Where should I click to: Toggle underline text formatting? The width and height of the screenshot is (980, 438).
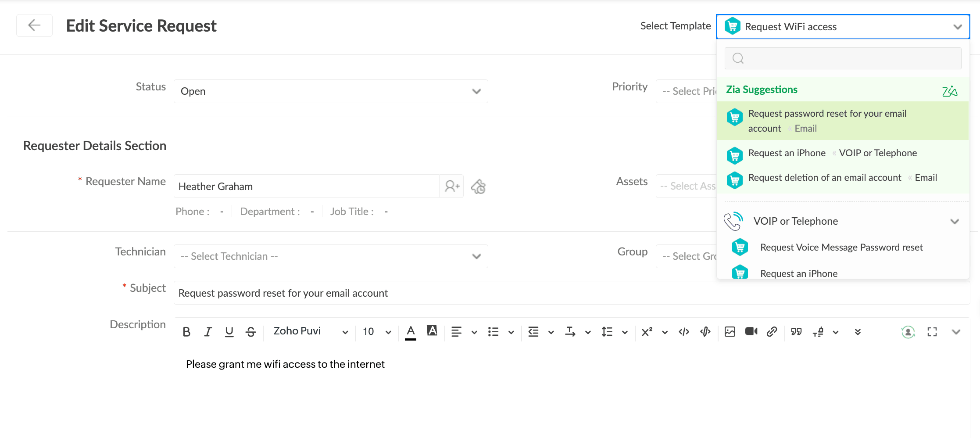[229, 332]
